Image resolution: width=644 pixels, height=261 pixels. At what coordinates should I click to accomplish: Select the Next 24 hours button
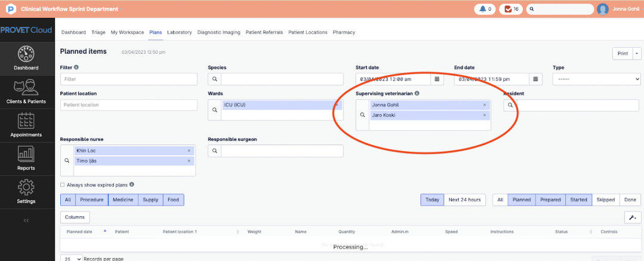pyautogui.click(x=465, y=200)
